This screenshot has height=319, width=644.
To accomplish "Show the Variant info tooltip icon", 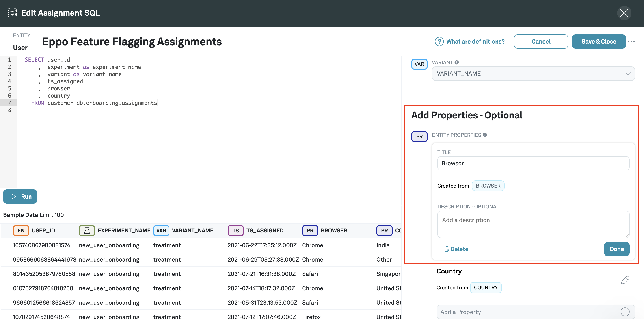I will pyautogui.click(x=456, y=62).
